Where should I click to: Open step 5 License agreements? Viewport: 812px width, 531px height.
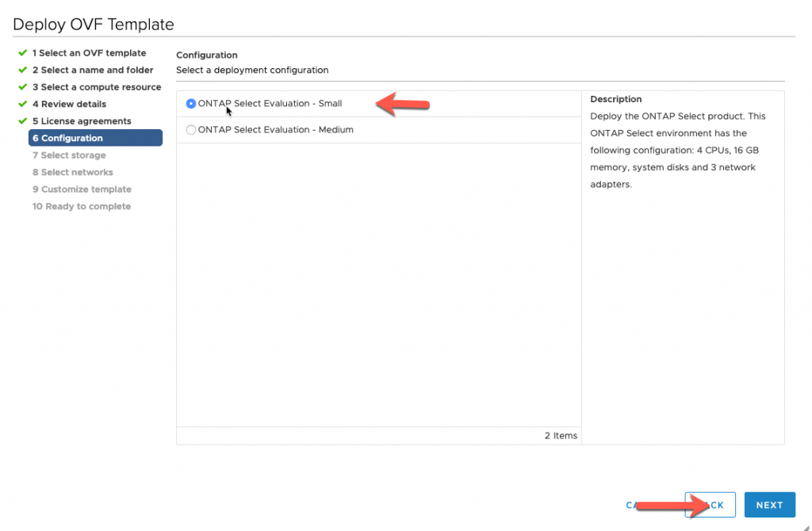tap(82, 121)
